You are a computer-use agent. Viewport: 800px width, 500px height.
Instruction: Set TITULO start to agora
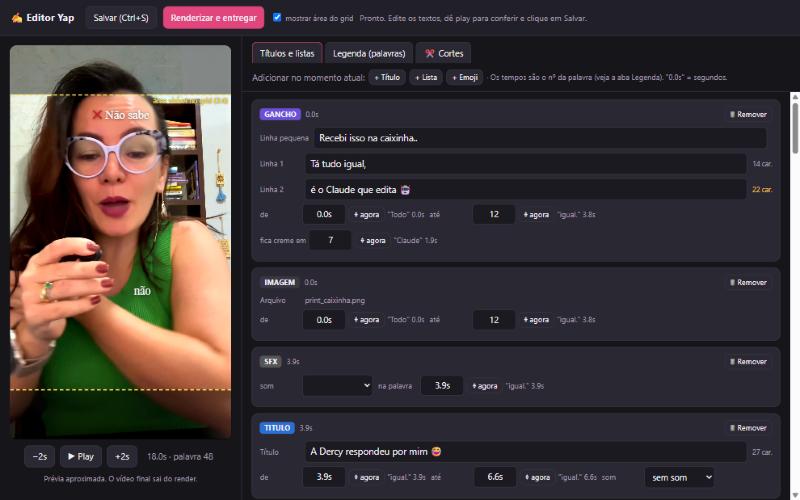366,478
